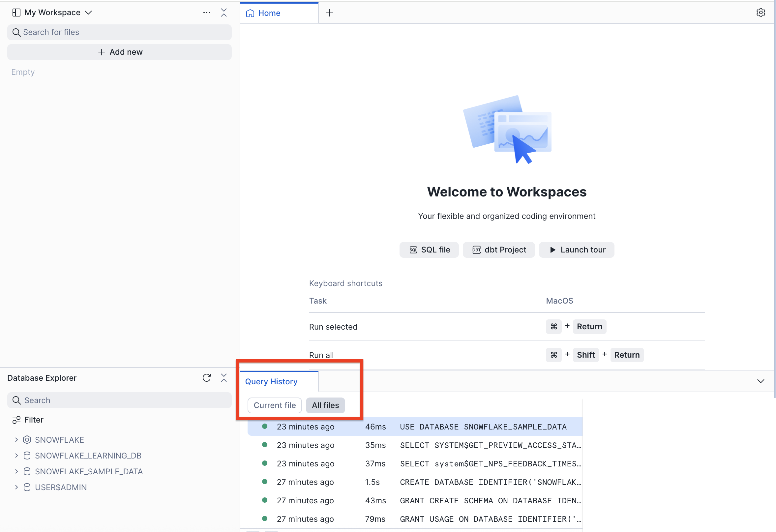The image size is (776, 532).
Task: Expand the USER$ADMIN node
Action: click(x=16, y=487)
